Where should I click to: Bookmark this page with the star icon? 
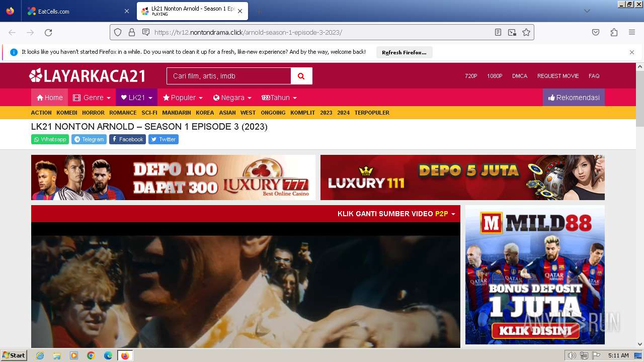[526, 32]
